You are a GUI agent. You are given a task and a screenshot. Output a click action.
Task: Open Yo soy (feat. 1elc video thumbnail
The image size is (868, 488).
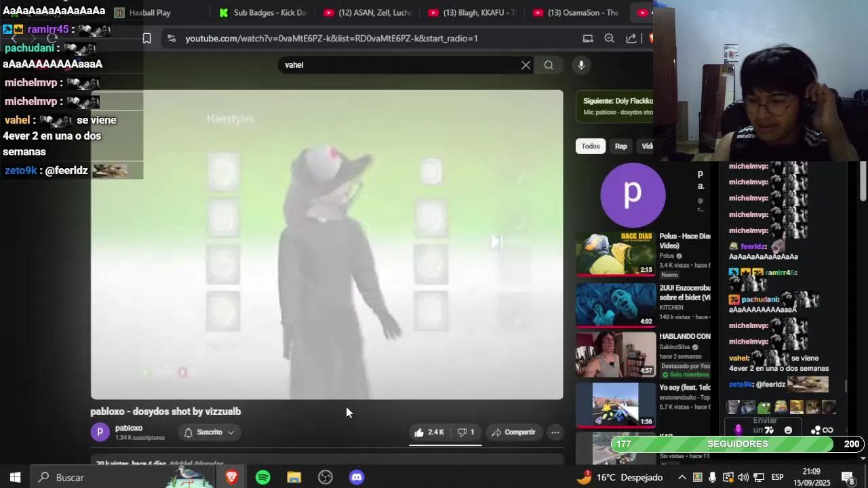(x=616, y=405)
